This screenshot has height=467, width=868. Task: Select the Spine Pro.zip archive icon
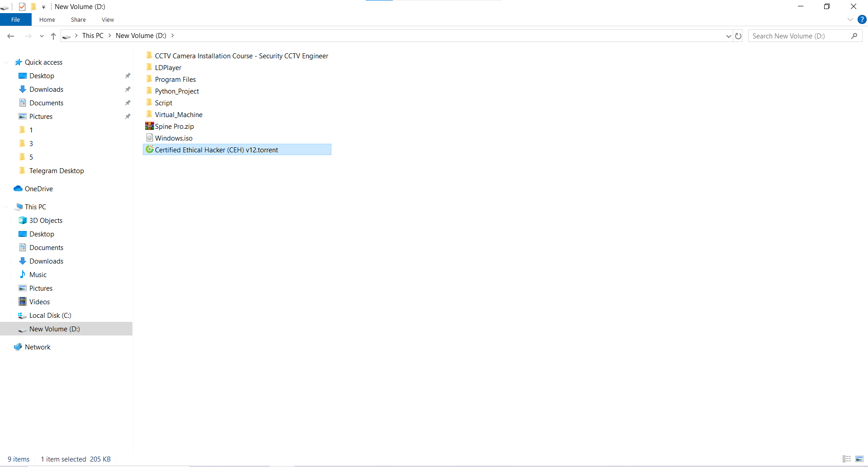pos(149,126)
